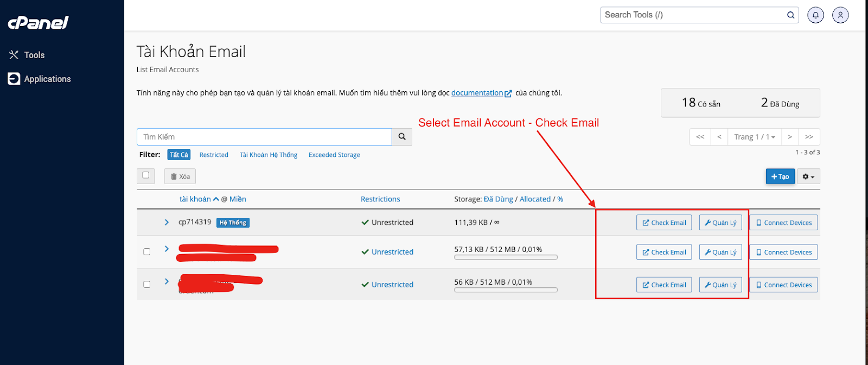Check the third email account's checkbox

pyautogui.click(x=146, y=285)
